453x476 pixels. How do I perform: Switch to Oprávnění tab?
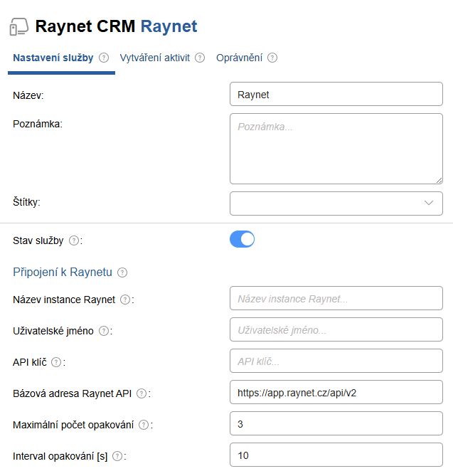pyautogui.click(x=239, y=58)
